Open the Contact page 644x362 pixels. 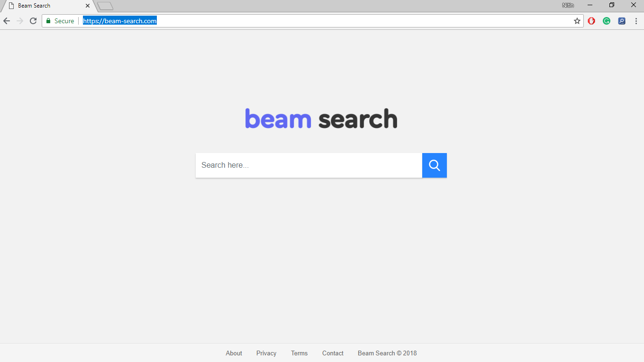[333, 353]
